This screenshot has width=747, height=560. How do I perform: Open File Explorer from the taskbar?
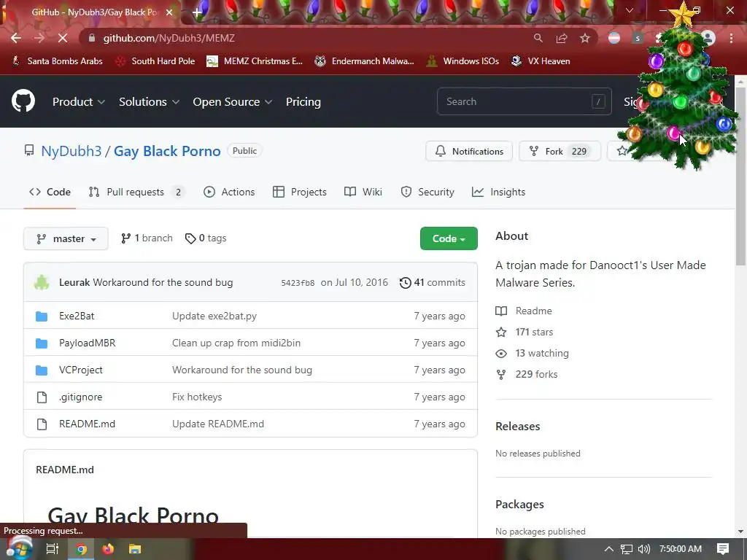click(x=135, y=549)
